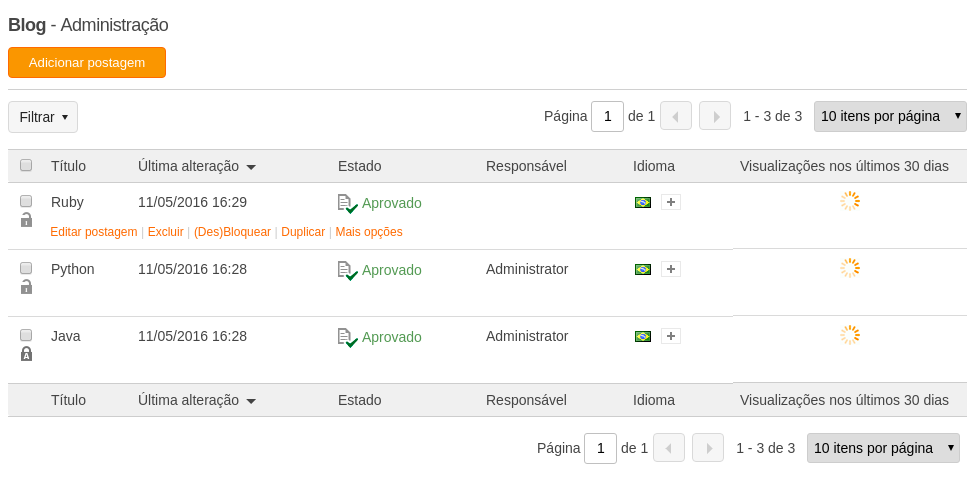Click the Brazil flag in Ruby row

pos(642,202)
